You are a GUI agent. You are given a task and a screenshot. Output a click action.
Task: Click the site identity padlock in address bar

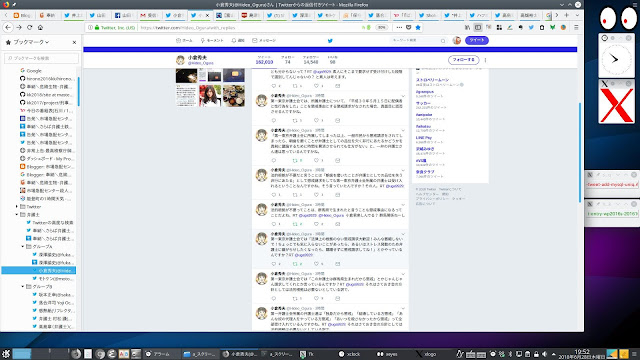(x=97, y=27)
